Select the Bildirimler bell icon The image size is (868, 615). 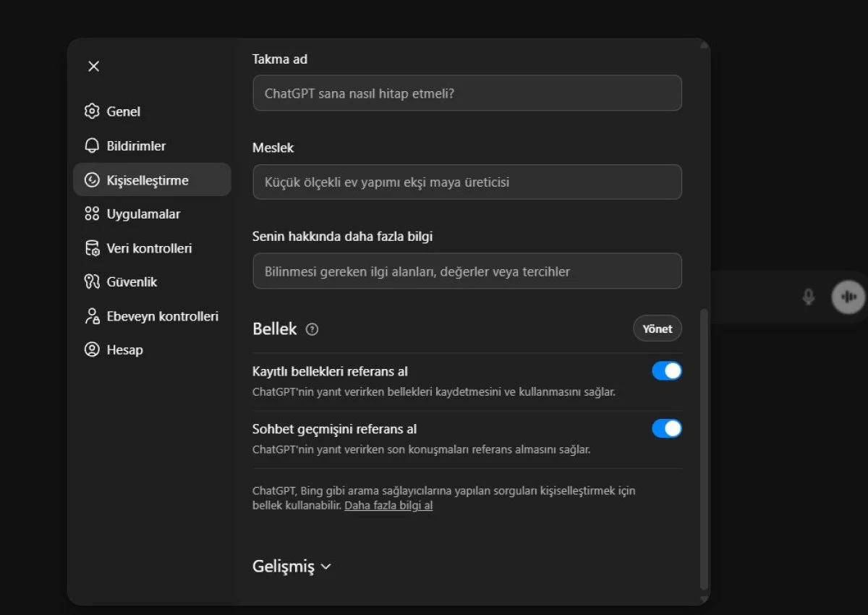tap(91, 145)
